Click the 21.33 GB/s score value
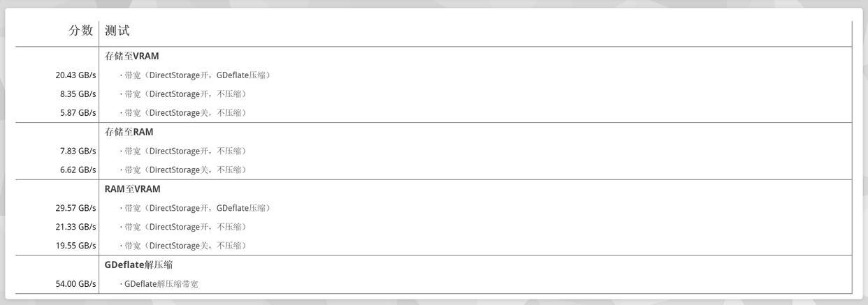The width and height of the screenshot is (868, 305). pos(75,228)
